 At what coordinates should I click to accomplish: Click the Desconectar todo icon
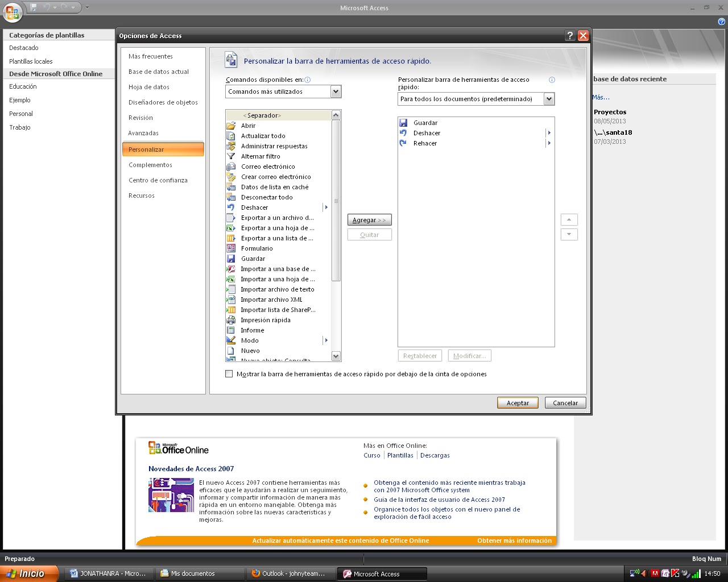[x=231, y=197]
